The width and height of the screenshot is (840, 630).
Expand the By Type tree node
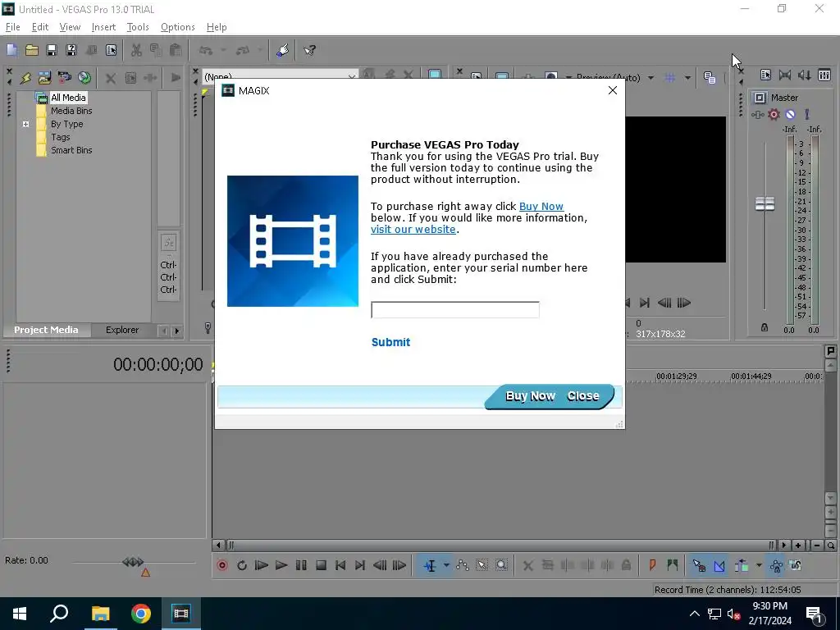(x=25, y=125)
